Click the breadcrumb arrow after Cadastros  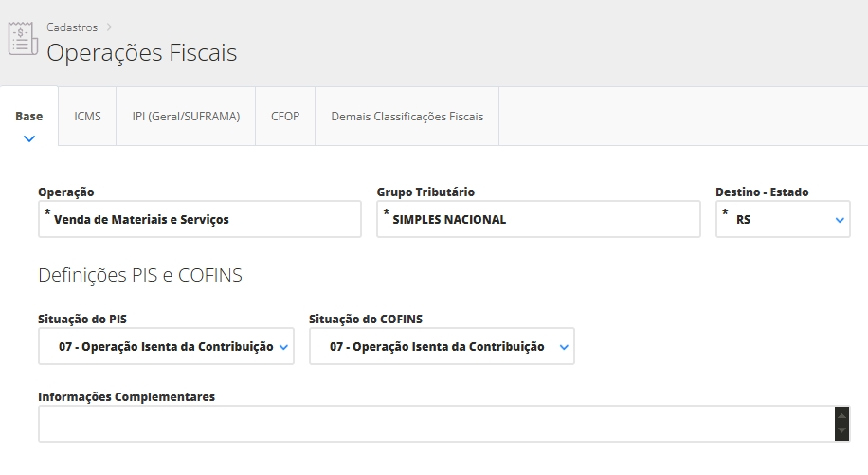[x=109, y=27]
